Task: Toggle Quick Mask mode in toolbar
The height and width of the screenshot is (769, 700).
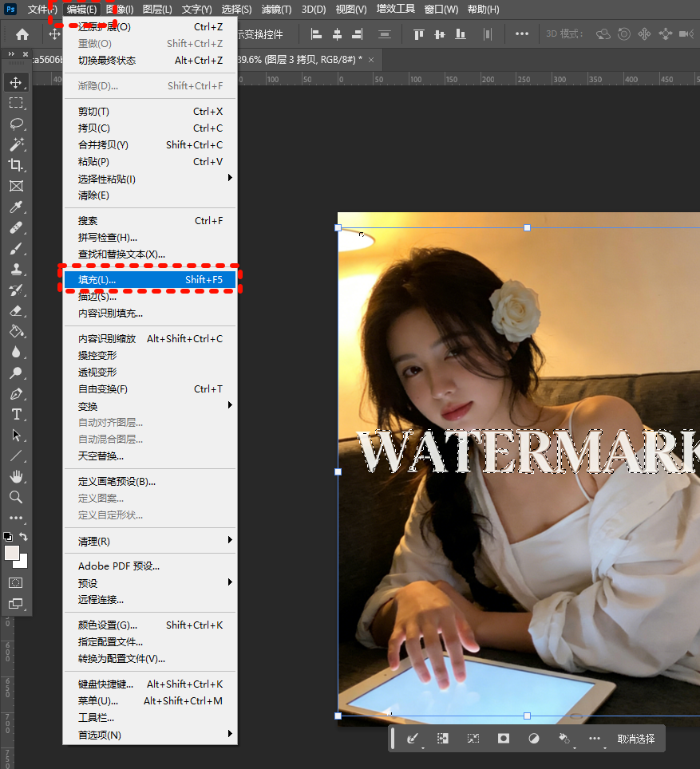Action: (x=16, y=583)
